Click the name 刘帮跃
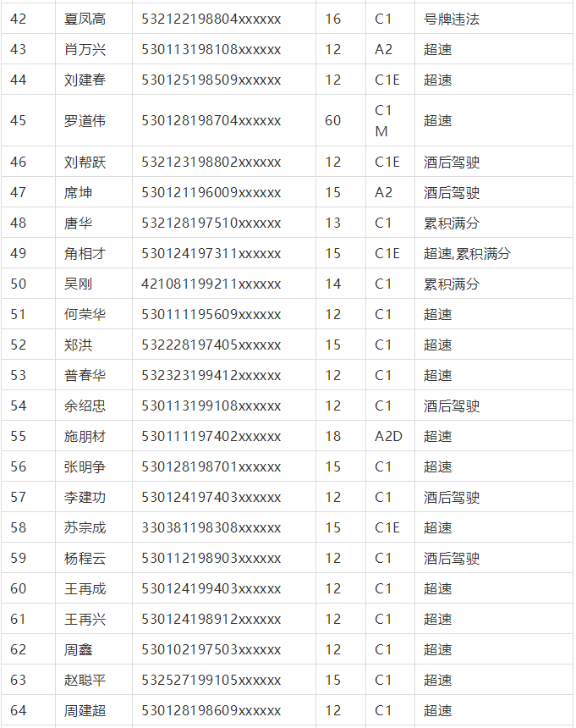 coord(85,162)
